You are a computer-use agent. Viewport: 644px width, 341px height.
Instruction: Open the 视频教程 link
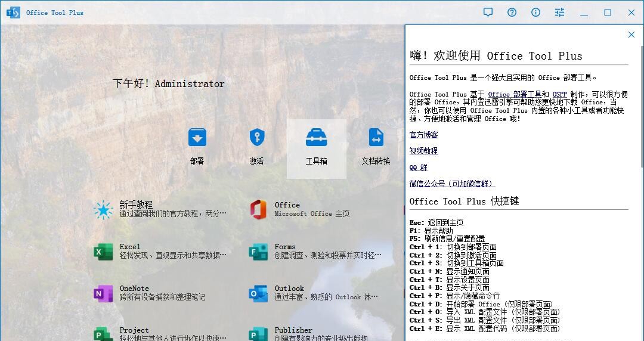424,151
